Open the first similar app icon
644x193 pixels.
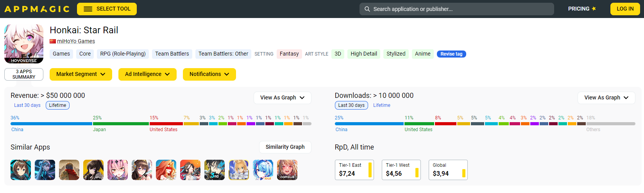pos(21,170)
